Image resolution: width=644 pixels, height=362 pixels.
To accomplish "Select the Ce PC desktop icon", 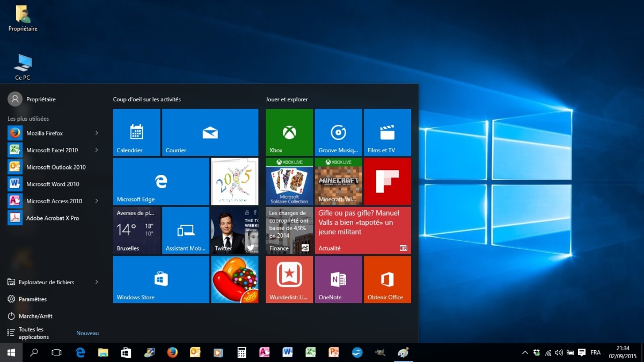I will click(23, 68).
